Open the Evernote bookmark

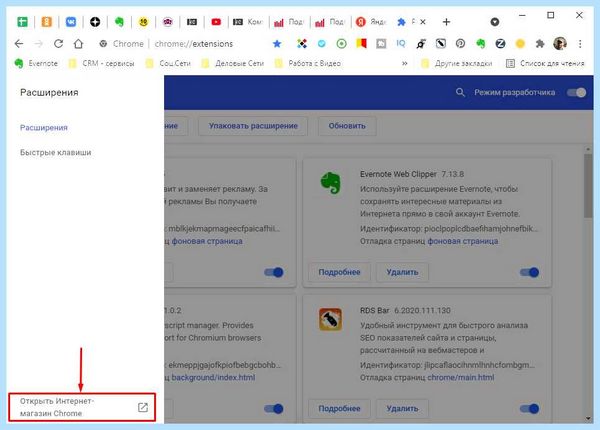pyautogui.click(x=36, y=64)
